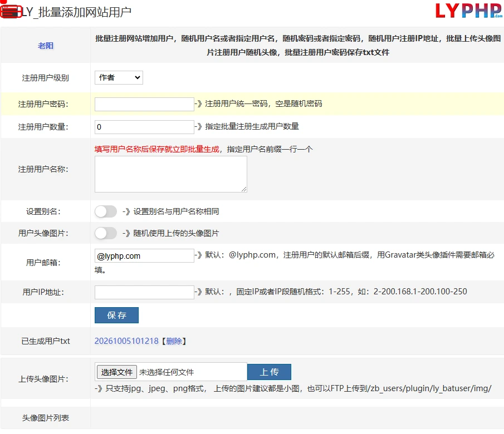This screenshot has width=504, height=434.
Task: Click the 删除 link
Action: (x=174, y=341)
